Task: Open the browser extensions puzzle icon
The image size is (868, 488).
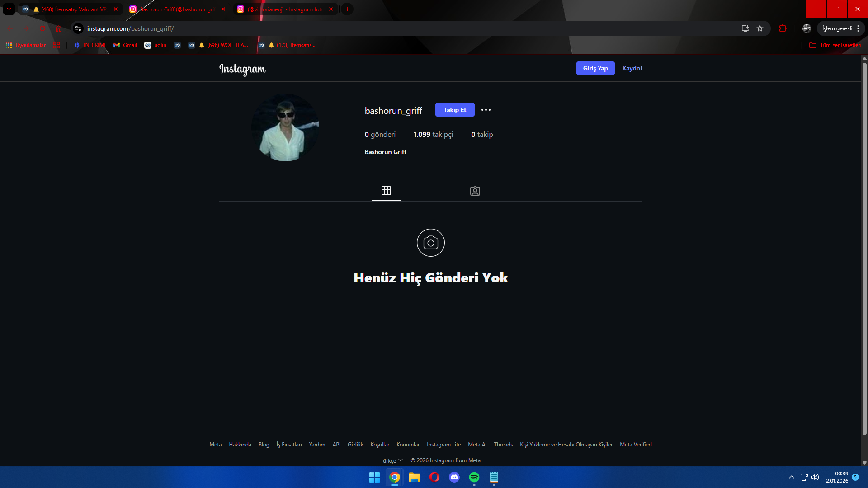Action: pyautogui.click(x=783, y=28)
